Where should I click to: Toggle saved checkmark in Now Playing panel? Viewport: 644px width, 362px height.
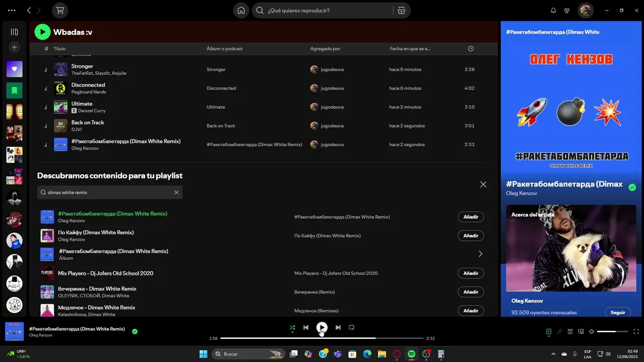(632, 188)
